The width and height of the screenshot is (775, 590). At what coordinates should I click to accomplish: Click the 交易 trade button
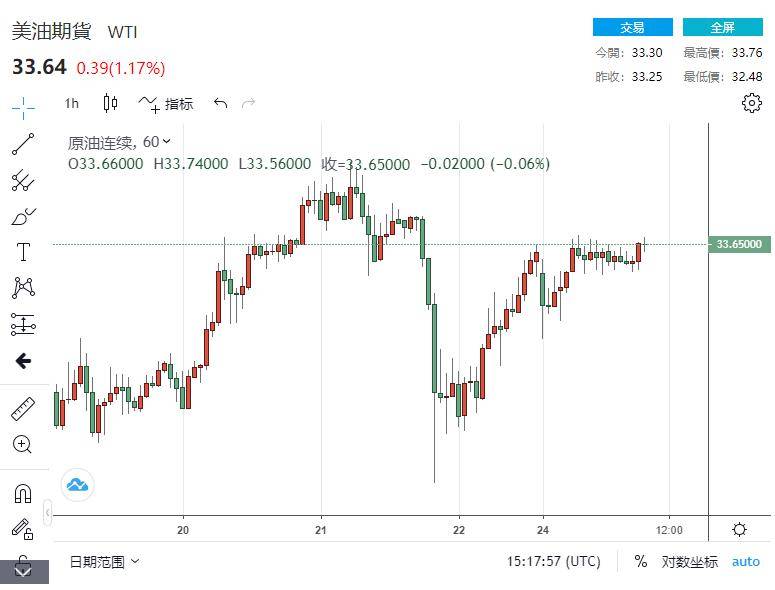[632, 27]
